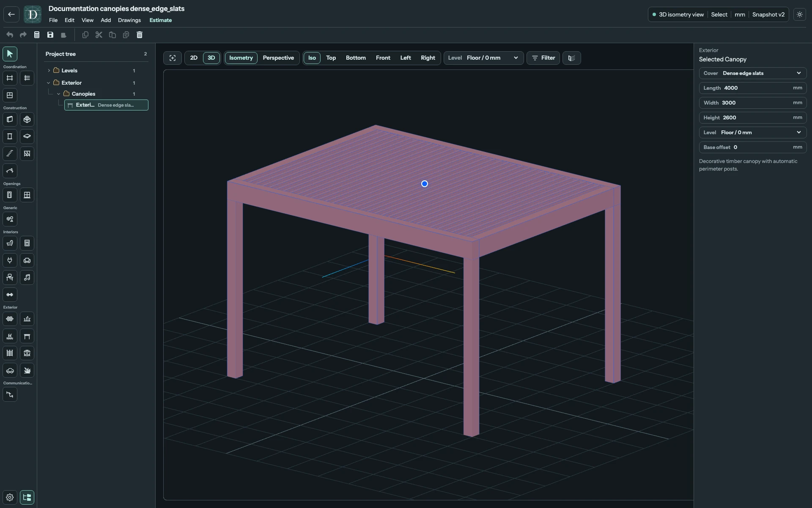This screenshot has height=508, width=812.
Task: Select the door tool under Openings
Action: (x=10, y=195)
